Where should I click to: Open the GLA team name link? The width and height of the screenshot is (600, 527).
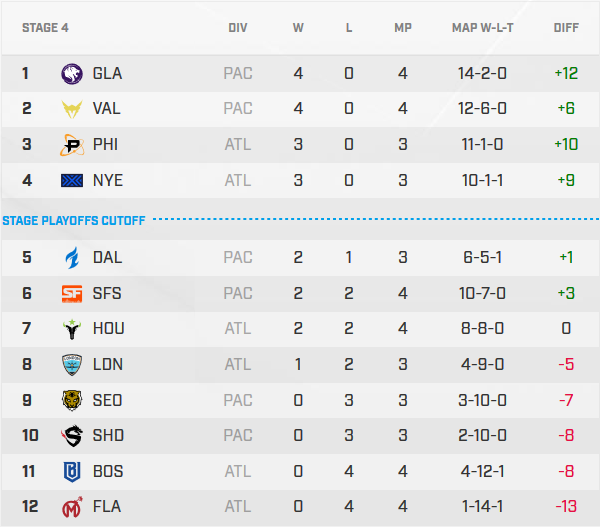(107, 73)
